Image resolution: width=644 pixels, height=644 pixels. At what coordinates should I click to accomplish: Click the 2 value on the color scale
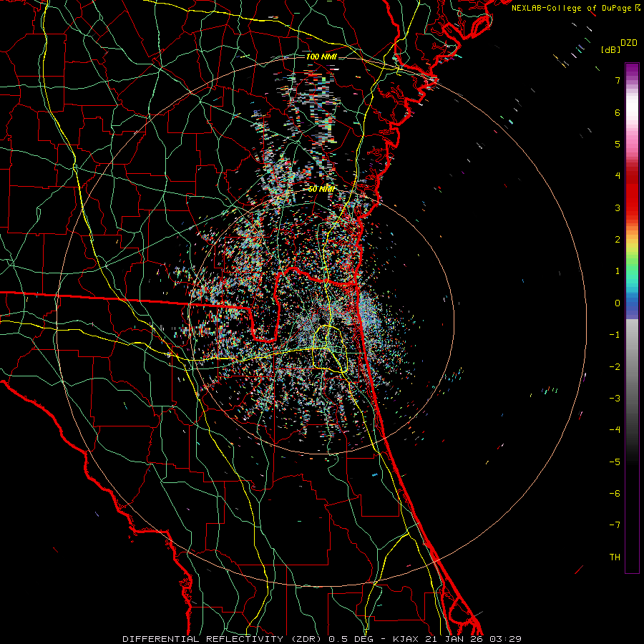pyautogui.click(x=618, y=240)
